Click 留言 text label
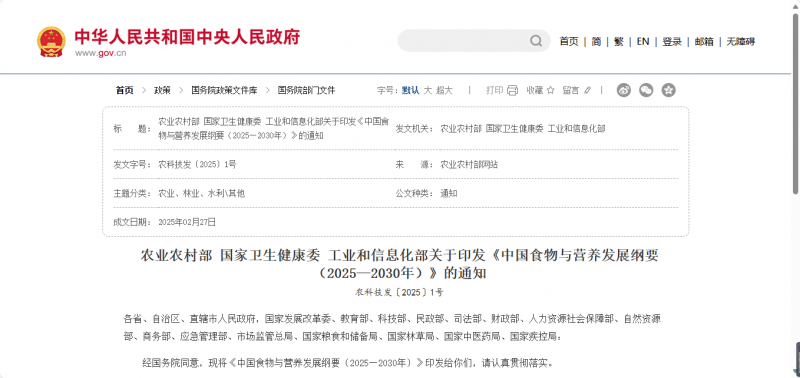Screen dimensions: 800x378 [x=571, y=90]
